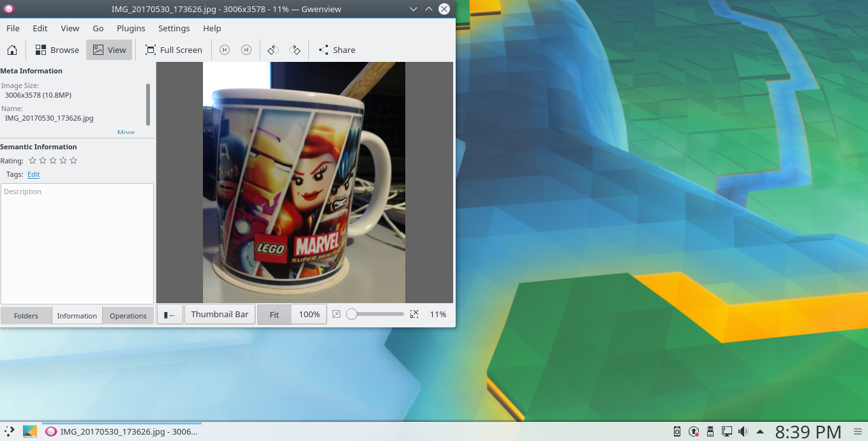Viewport: 868px width, 441px height.
Task: Open the Go menu
Action: [x=98, y=28]
